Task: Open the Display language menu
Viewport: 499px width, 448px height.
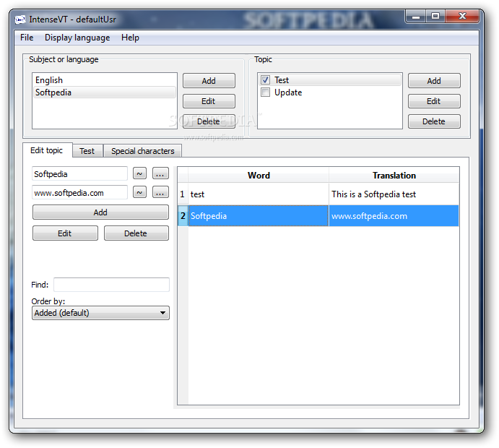Action: (x=77, y=38)
